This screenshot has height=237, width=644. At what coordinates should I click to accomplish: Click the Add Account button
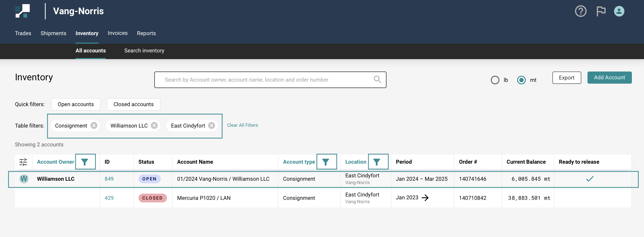pos(609,77)
